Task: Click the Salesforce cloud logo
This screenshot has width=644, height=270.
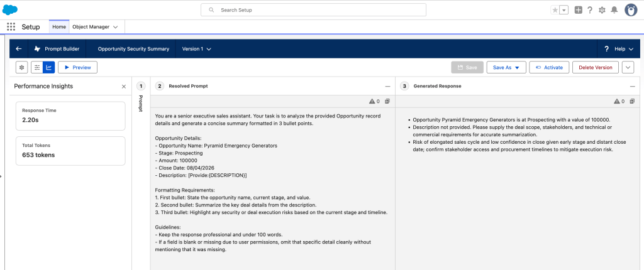Action: [10, 9]
